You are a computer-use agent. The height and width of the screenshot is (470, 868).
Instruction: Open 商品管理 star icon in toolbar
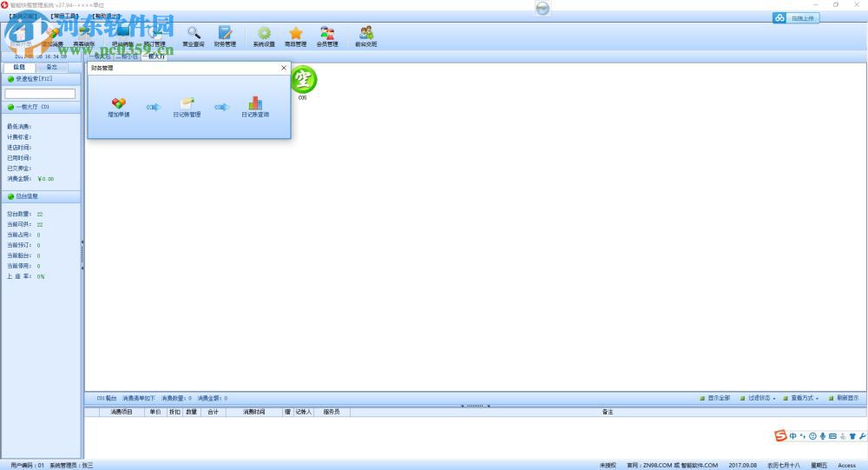point(296,36)
